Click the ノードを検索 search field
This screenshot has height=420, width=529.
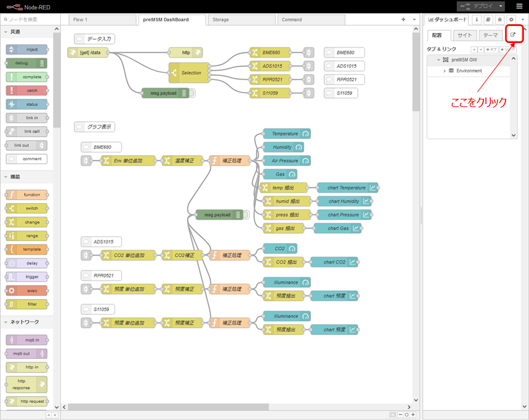pyautogui.click(x=32, y=20)
